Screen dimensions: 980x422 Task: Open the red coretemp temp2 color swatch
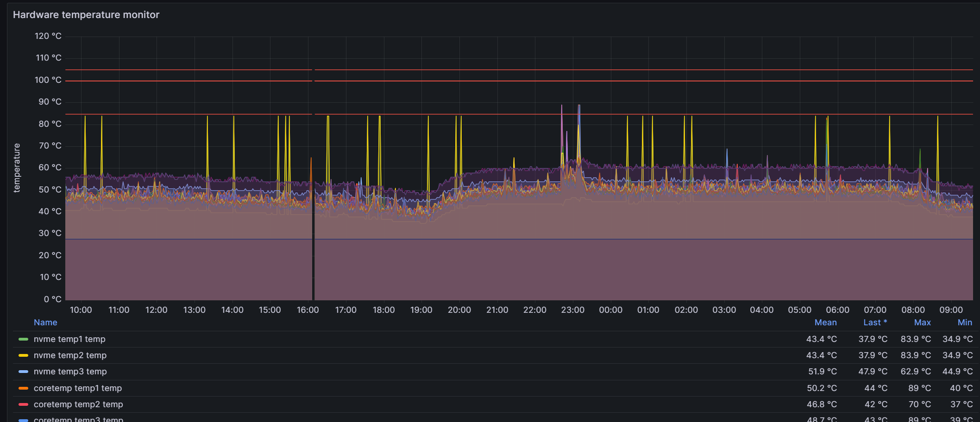point(23,404)
